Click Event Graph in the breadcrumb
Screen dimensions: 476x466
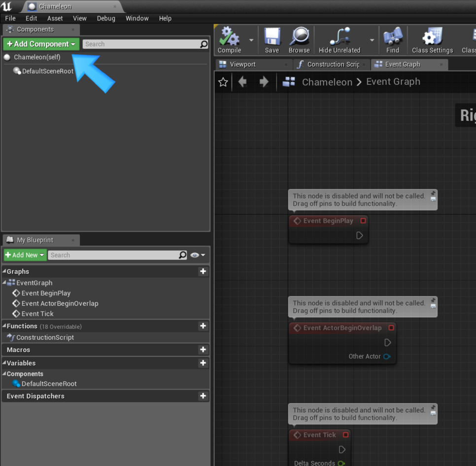(x=393, y=82)
